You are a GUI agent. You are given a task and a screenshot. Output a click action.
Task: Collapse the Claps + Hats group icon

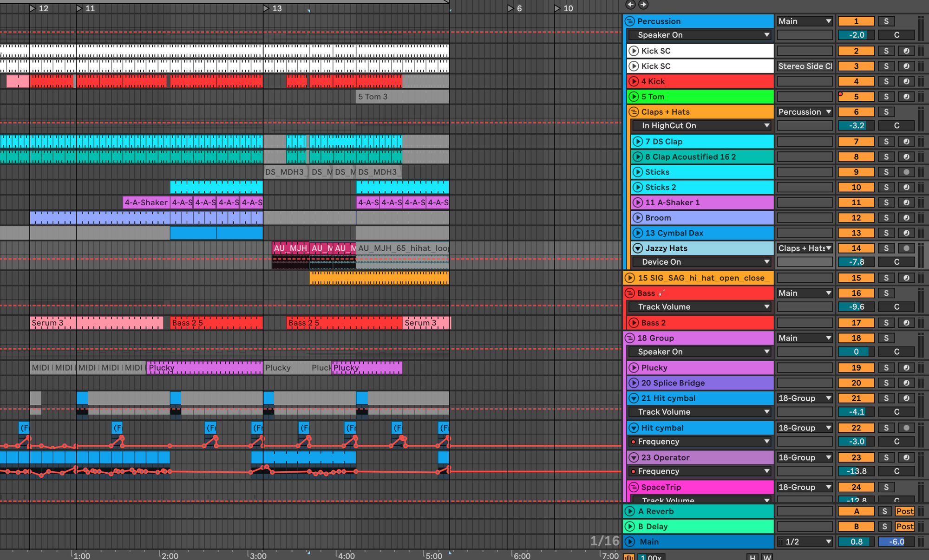[x=634, y=112]
